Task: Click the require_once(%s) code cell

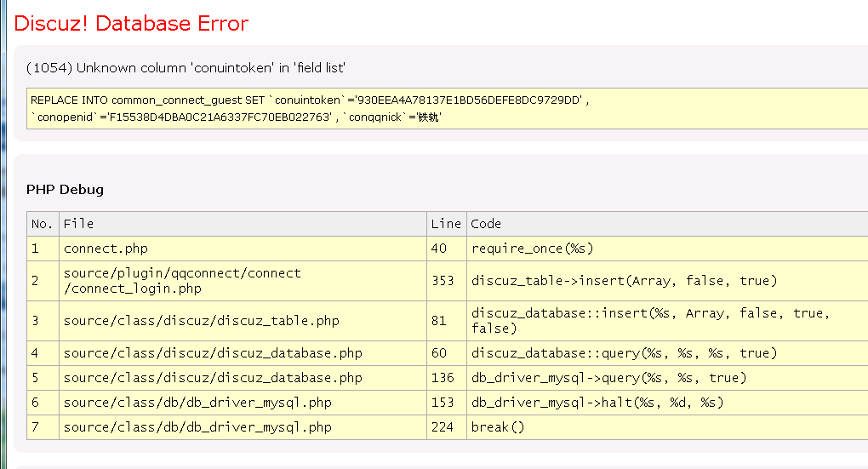Action: coord(532,249)
